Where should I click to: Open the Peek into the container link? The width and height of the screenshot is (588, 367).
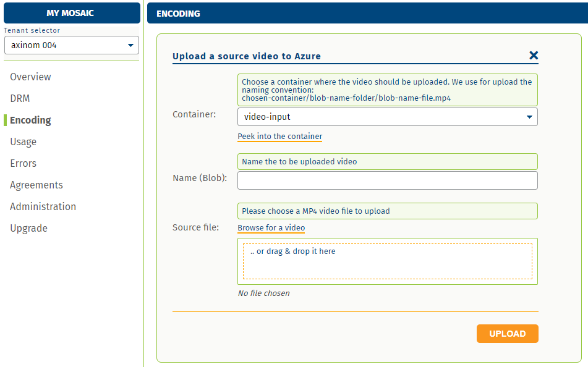(x=279, y=137)
